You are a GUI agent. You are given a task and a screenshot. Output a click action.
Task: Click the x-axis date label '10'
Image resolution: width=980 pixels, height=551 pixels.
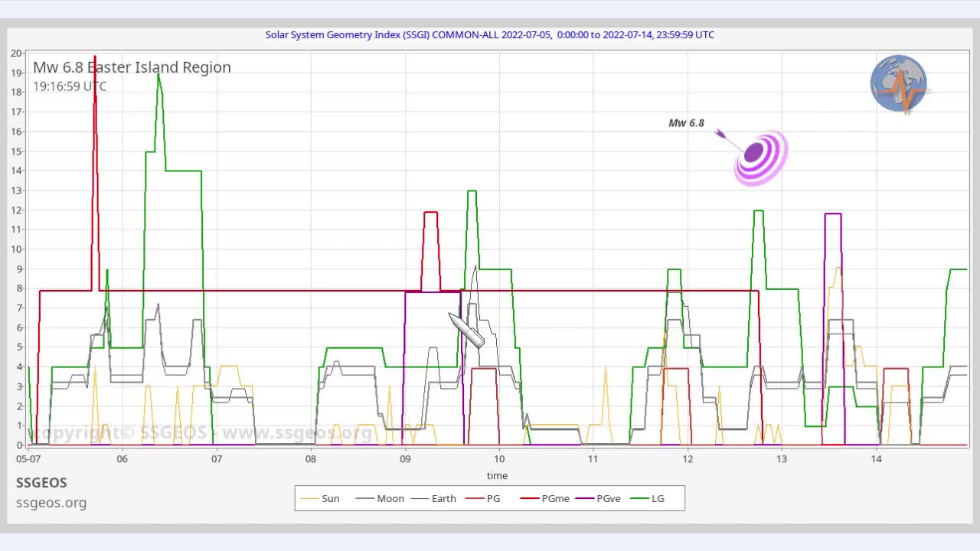(x=499, y=458)
